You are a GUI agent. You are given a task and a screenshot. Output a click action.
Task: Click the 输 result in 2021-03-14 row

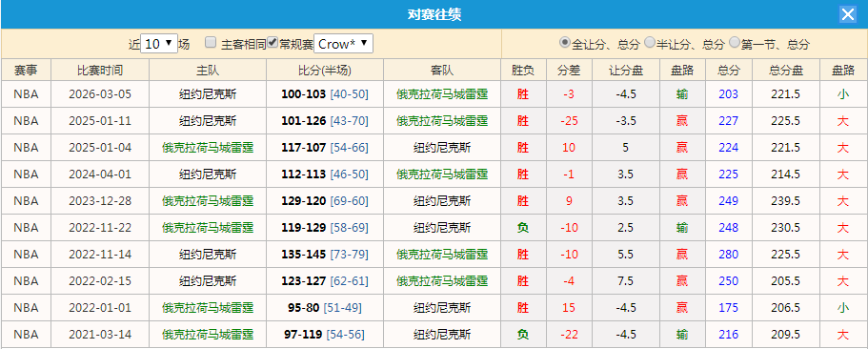tap(682, 334)
